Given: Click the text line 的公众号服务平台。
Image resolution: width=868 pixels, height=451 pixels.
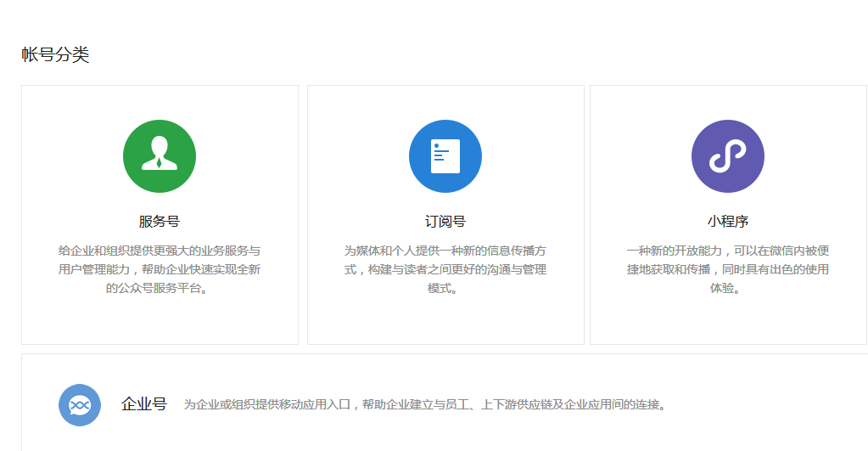Looking at the screenshot, I should click(x=160, y=289).
